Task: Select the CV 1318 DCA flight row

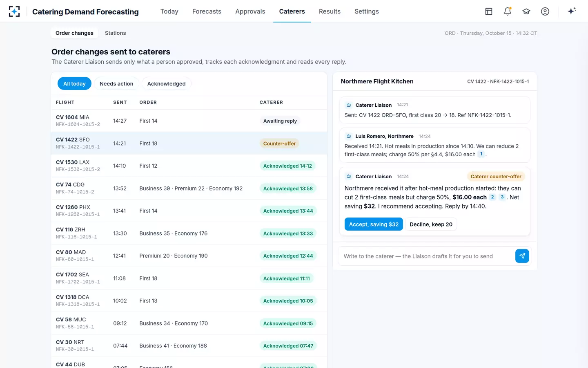Action: click(x=189, y=301)
